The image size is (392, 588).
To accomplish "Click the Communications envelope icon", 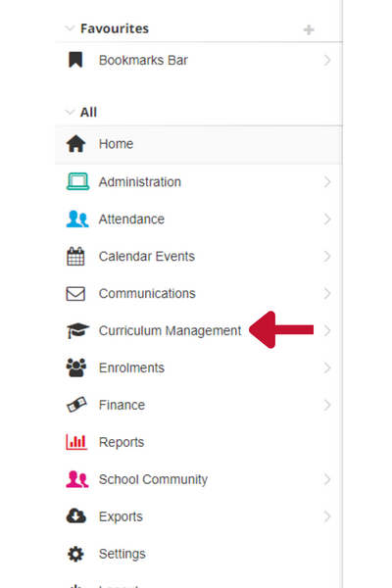I will pos(75,294).
